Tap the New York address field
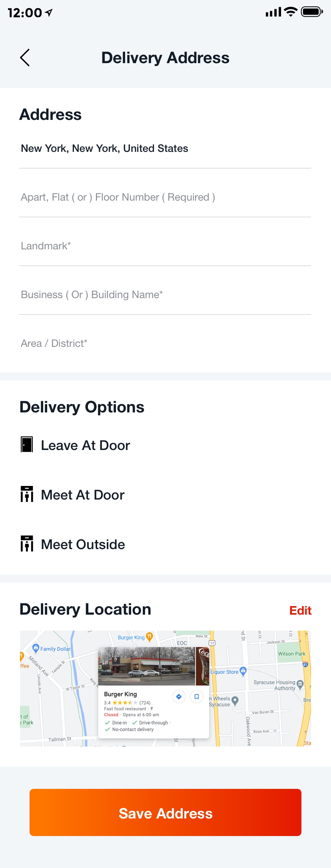This screenshot has width=331, height=868. [x=165, y=149]
